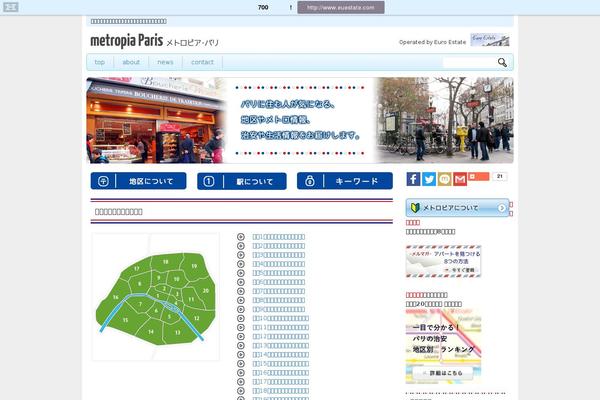Click the 地区について button
The height and width of the screenshot is (400, 600).
[139, 181]
